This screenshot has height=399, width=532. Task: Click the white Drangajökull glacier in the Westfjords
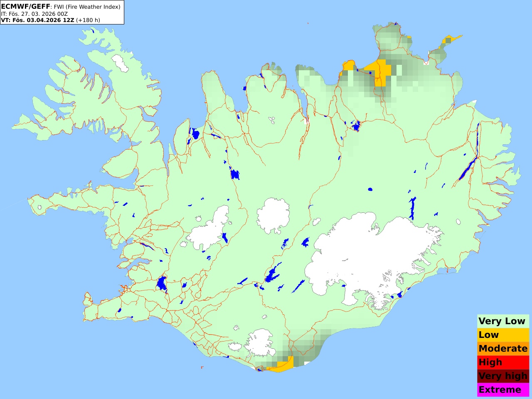point(120,63)
